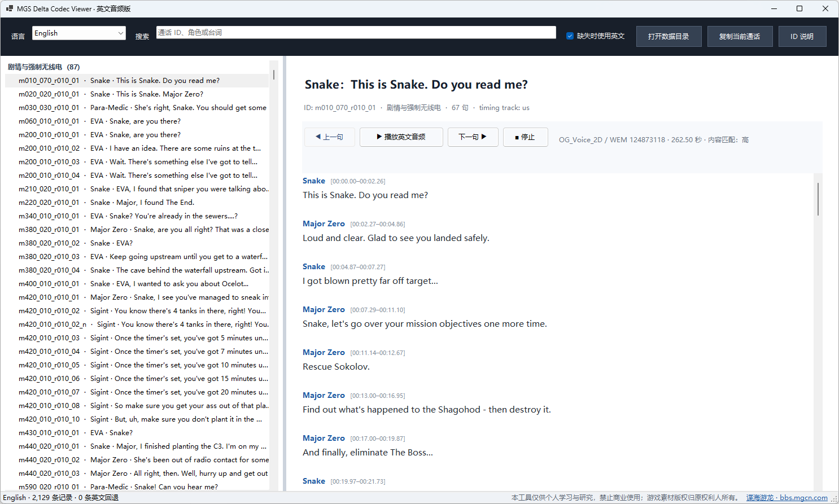
Task: Click the MGS Delta Codec Viewer app icon
Action: click(x=9, y=8)
